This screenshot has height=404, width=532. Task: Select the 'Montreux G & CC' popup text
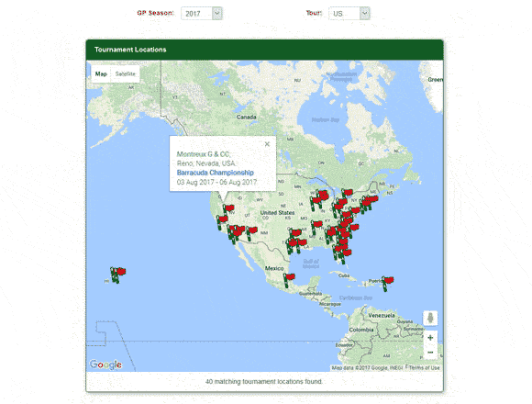pyautogui.click(x=204, y=154)
